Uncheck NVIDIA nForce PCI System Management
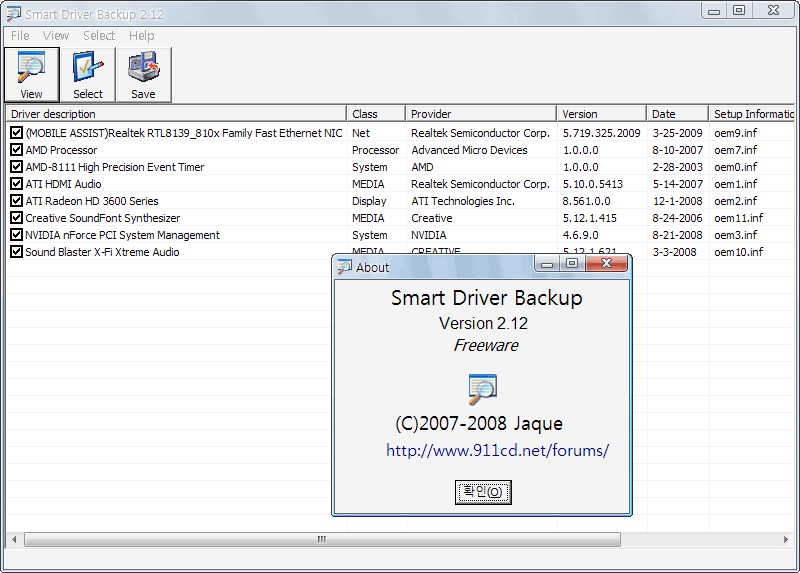800x573 pixels. [16, 235]
